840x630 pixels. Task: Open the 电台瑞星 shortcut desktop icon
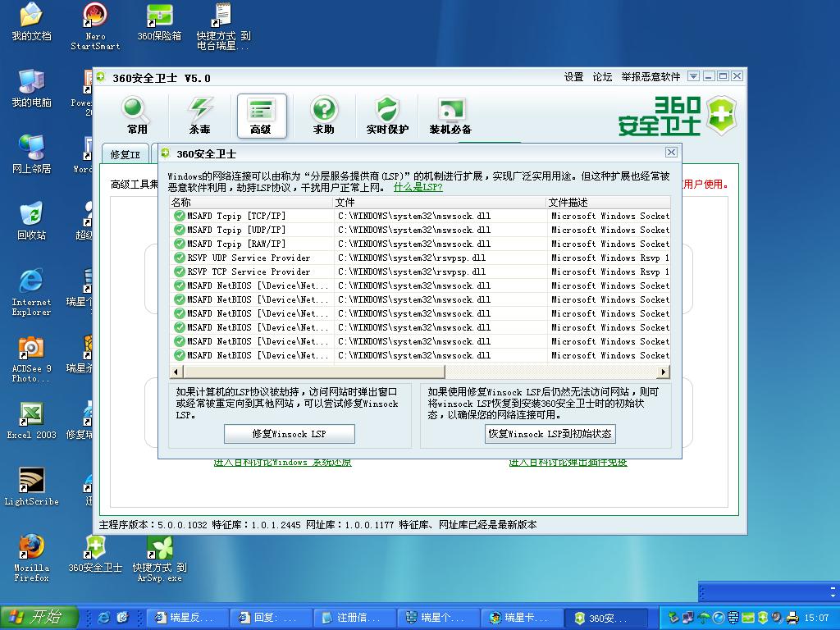223,27
